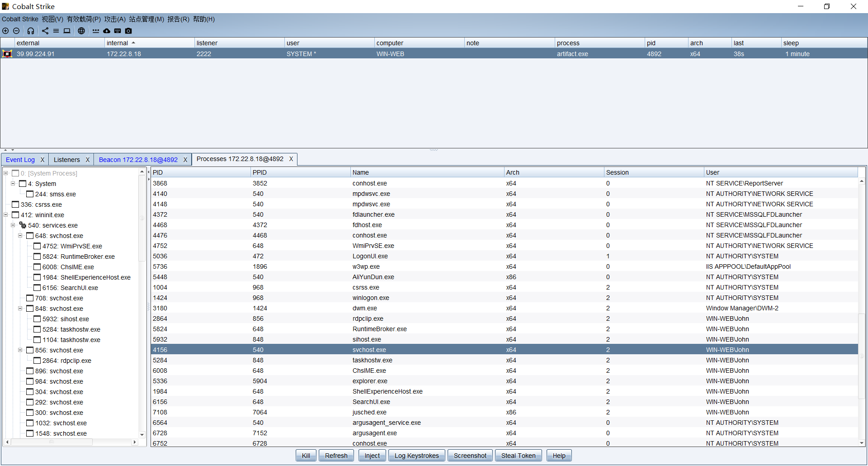Tick the checkbox next to 412: wininit.exe
This screenshot has width=868, height=466.
coord(15,215)
